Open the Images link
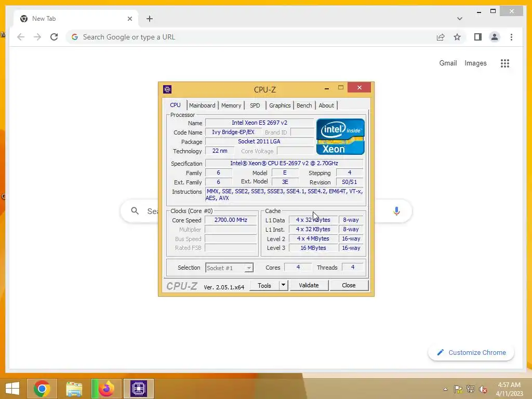532x399 pixels. (x=475, y=63)
